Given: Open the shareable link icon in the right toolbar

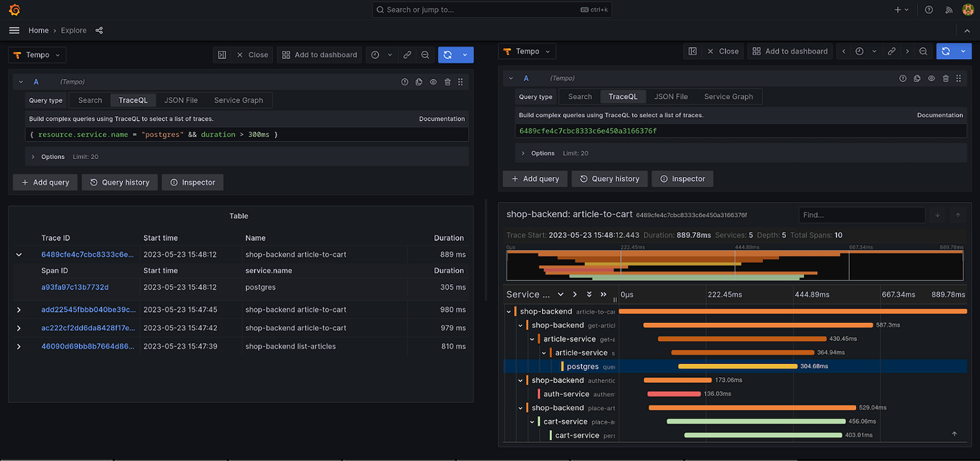Looking at the screenshot, I should coord(891,51).
